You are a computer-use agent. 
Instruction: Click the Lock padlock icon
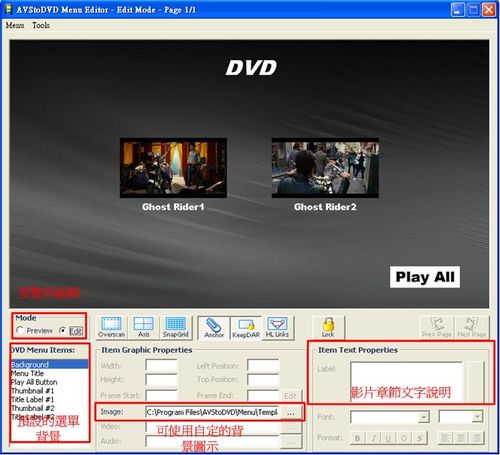pyautogui.click(x=328, y=328)
